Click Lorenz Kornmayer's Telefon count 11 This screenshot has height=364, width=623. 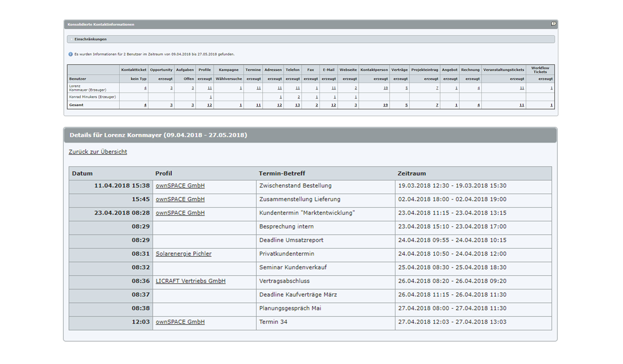point(298,88)
